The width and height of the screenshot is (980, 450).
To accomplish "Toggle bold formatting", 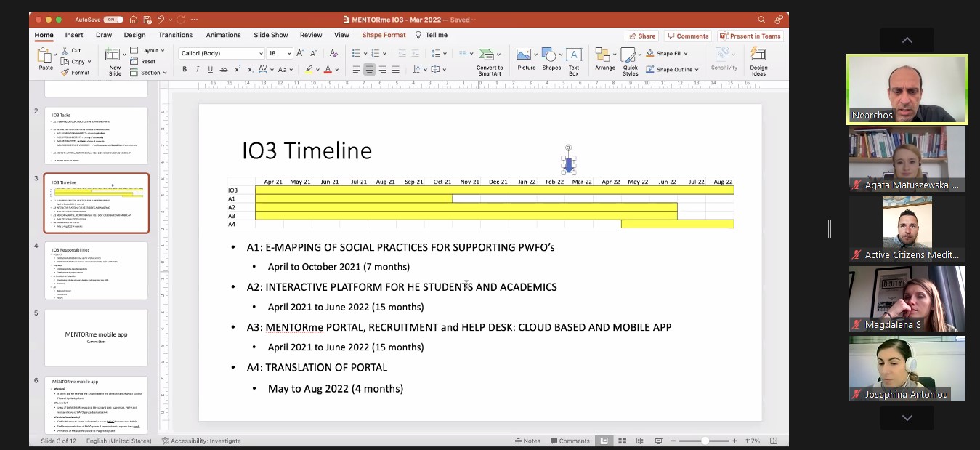I will point(185,70).
